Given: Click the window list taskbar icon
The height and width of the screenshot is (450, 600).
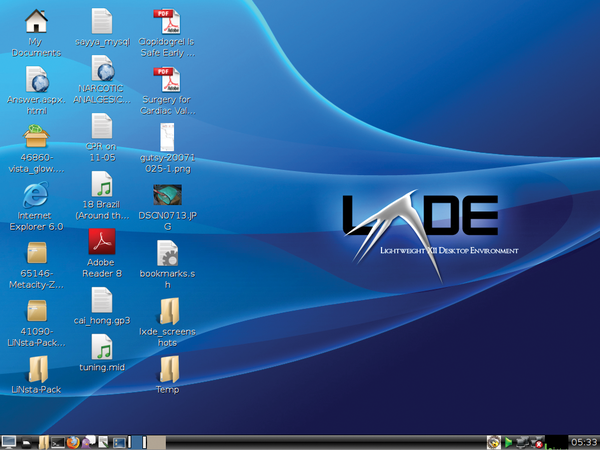Looking at the screenshot, I should (119, 443).
